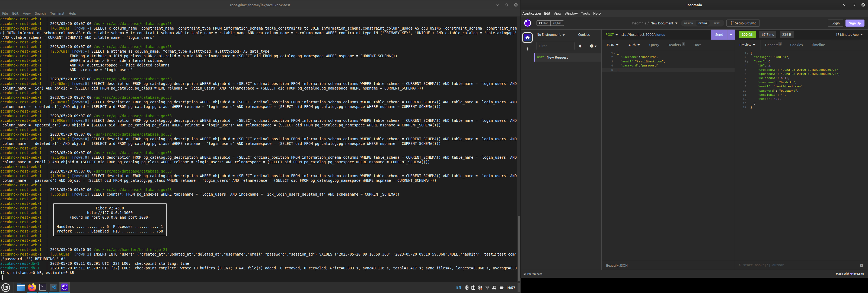Switch to the response Timeline tab

[x=818, y=45]
